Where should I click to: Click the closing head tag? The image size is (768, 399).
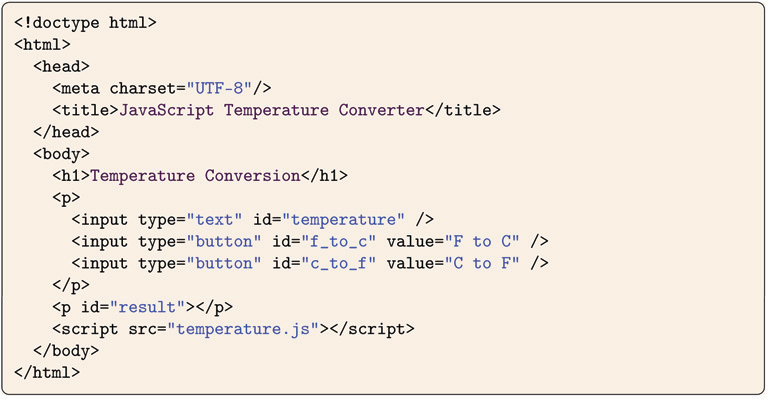[x=66, y=132]
